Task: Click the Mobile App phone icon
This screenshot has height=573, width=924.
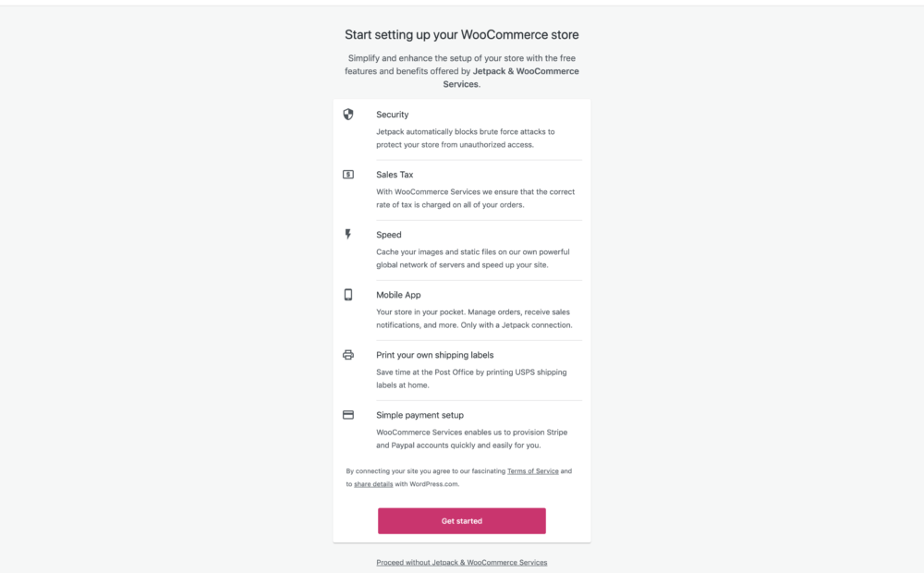Action: 348,295
